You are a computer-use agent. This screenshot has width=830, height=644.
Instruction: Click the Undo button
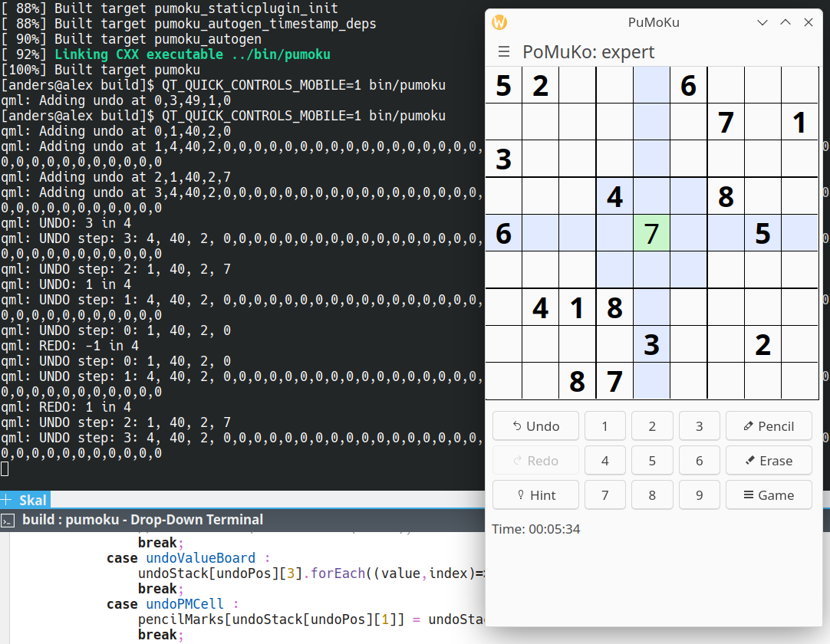point(535,426)
